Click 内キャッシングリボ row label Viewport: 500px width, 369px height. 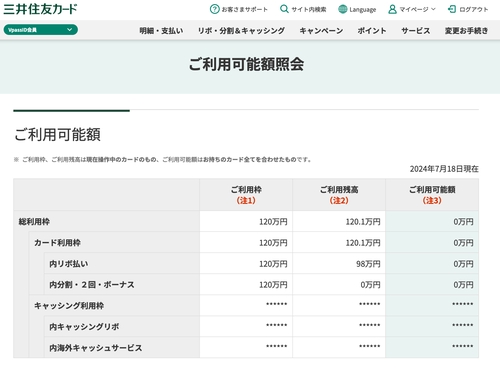(x=84, y=327)
